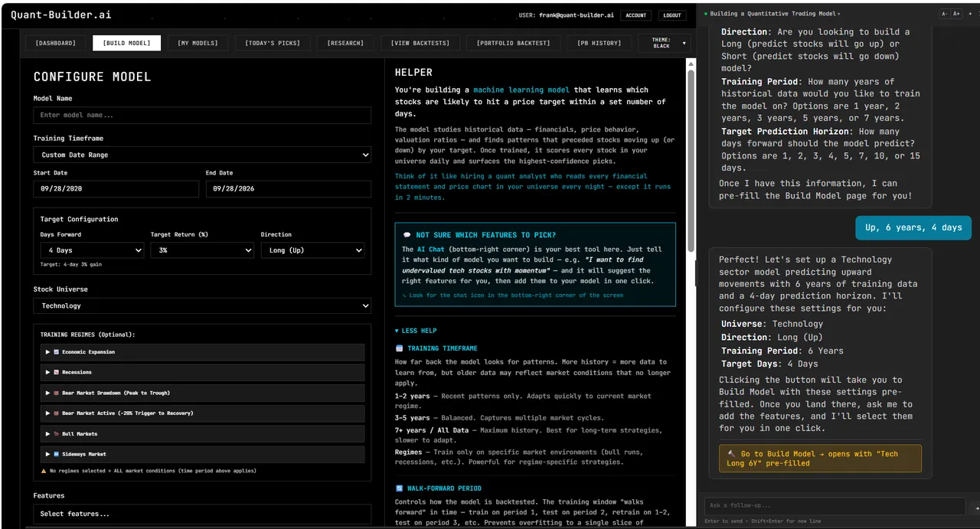The width and height of the screenshot is (980, 529).
Task: Select the Build Model tab
Action: [127, 43]
